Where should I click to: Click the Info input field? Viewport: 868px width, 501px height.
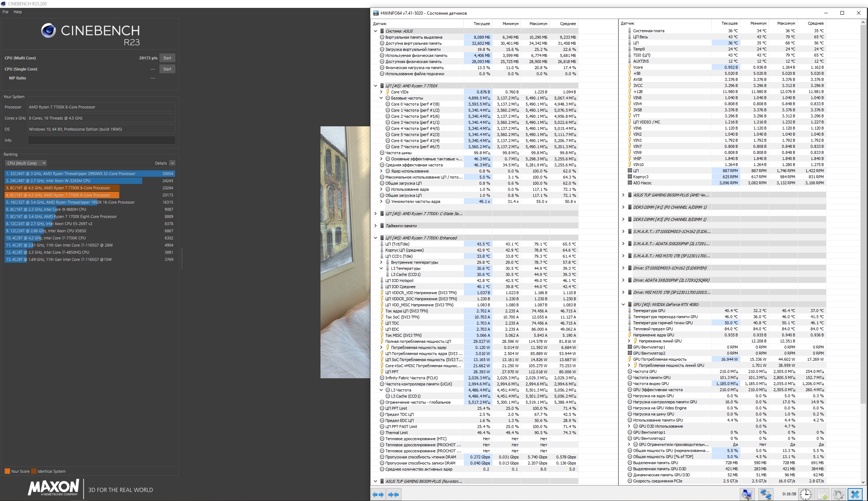[x=102, y=140]
